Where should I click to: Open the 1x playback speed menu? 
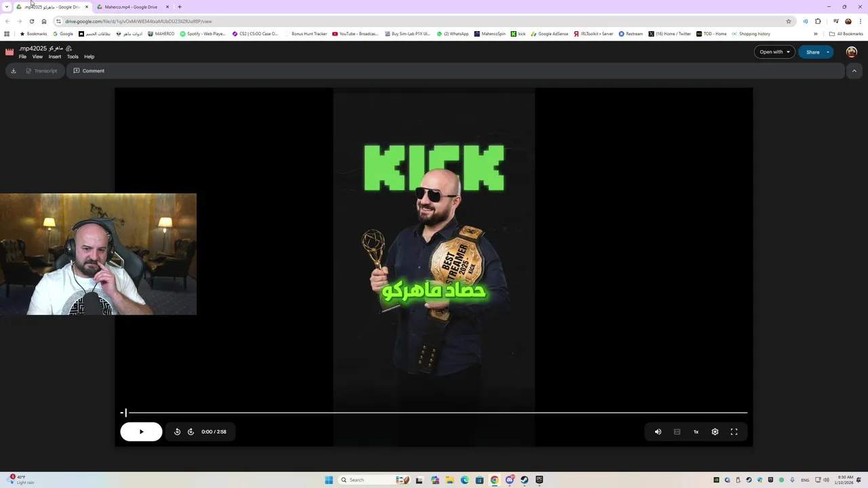point(696,432)
